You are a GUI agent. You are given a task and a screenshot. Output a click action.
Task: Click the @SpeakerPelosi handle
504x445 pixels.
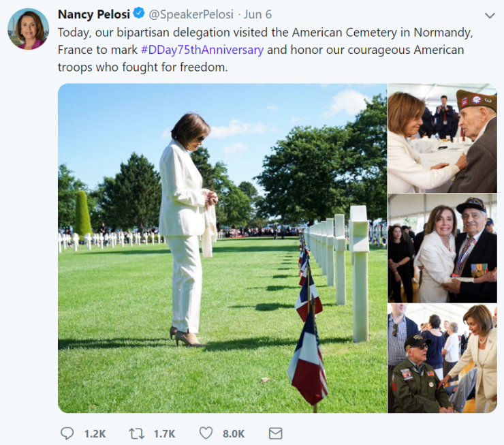[191, 14]
